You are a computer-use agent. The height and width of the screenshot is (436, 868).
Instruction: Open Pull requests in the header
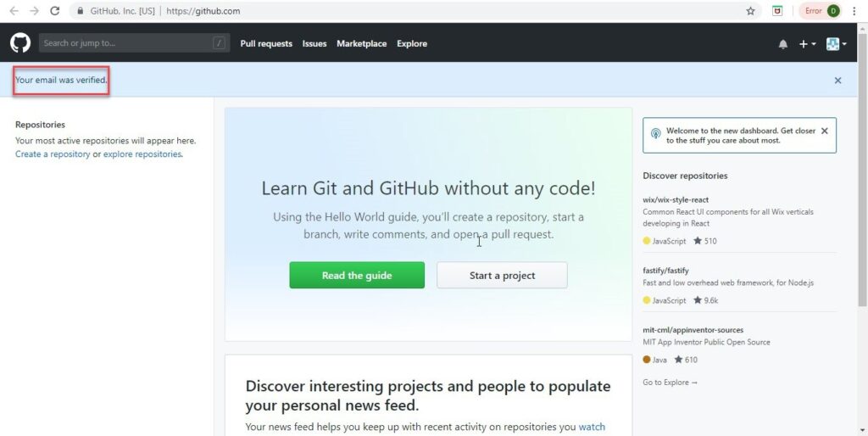coord(266,44)
